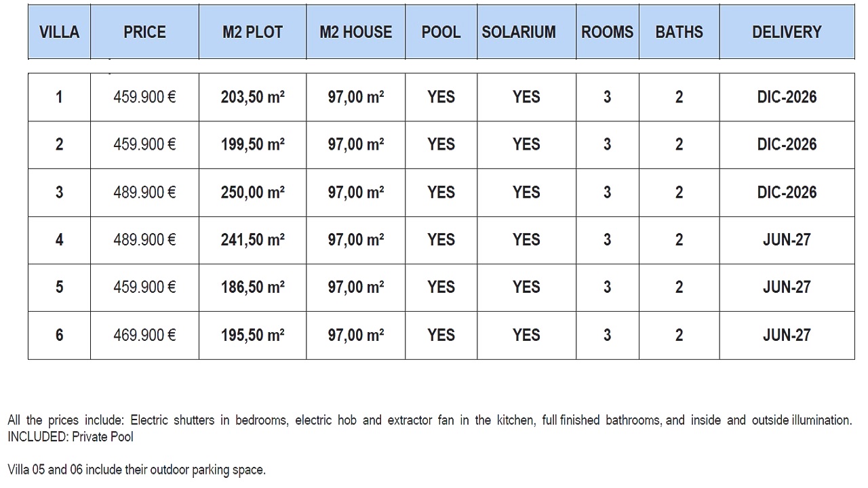868x488 pixels.
Task: Select the M2 HOUSE header cell
Action: coord(355,32)
